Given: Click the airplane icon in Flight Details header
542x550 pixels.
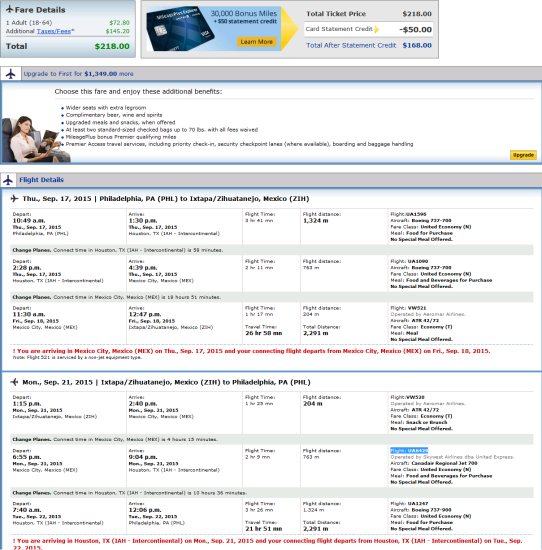Looking at the screenshot, I should tap(8, 180).
